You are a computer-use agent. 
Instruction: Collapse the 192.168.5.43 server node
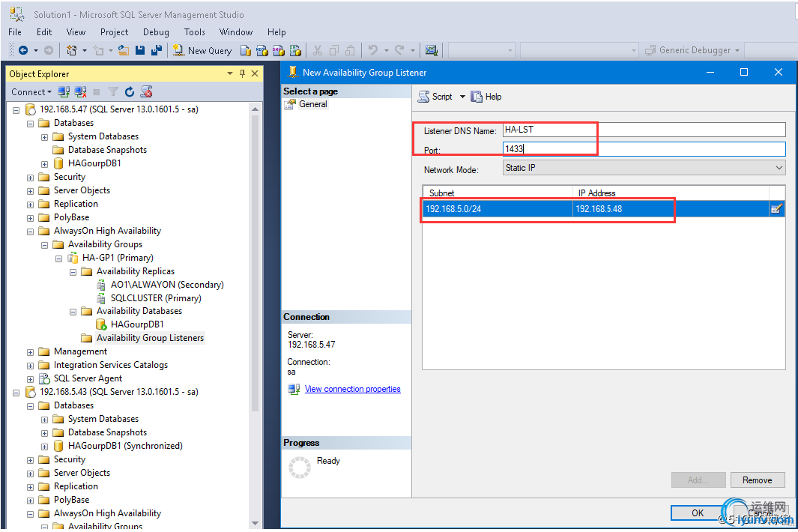(x=16, y=393)
